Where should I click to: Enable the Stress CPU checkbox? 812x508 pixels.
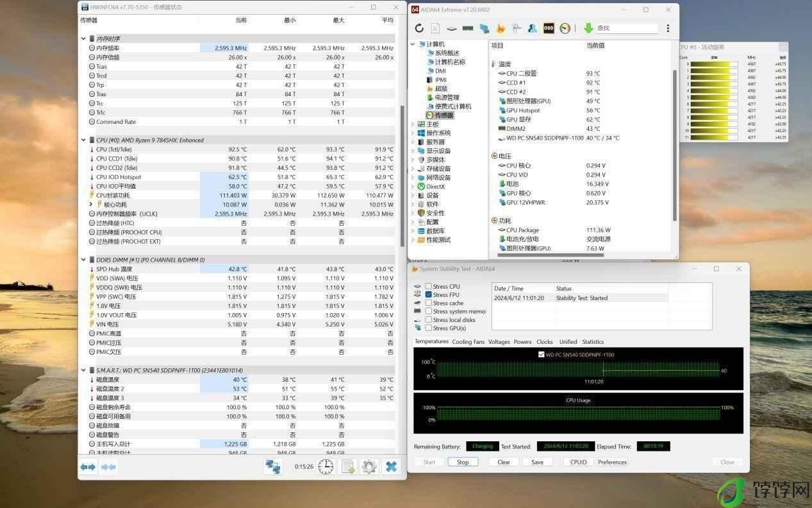click(429, 287)
